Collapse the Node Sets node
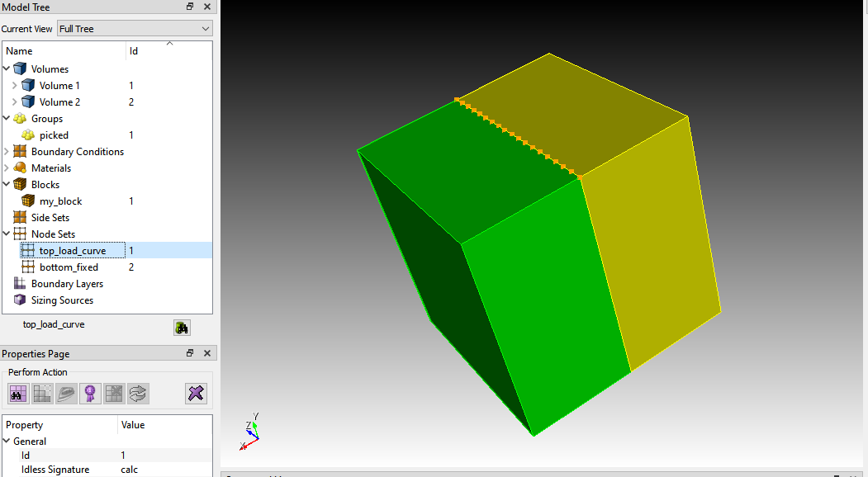Viewport: 868px width, 477px height. [7, 234]
